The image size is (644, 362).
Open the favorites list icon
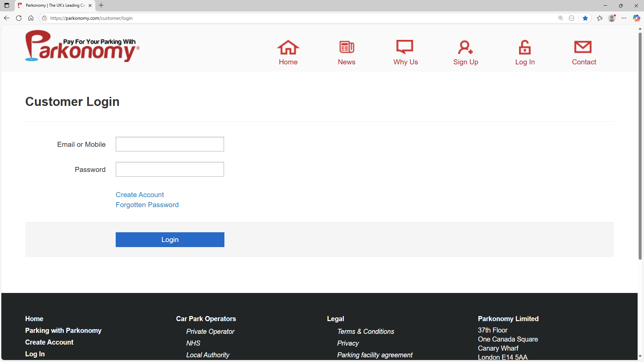600,18
